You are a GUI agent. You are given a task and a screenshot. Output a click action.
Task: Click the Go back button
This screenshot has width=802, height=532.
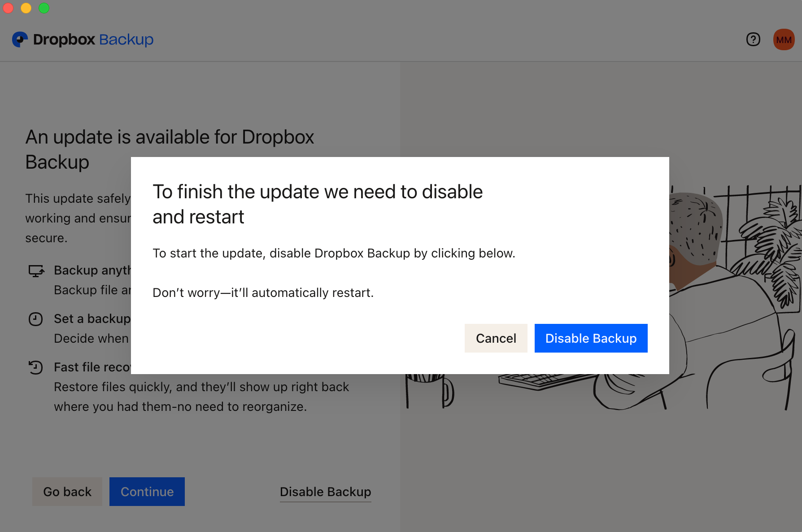[x=67, y=492]
